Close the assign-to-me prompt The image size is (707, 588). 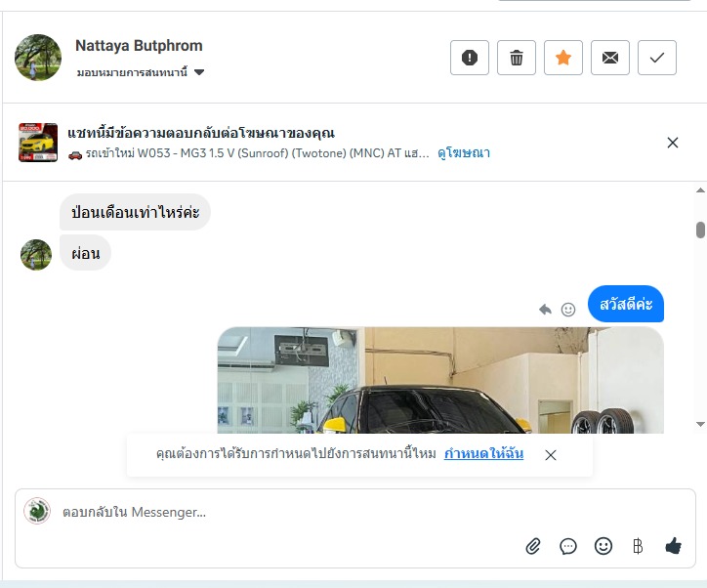(551, 455)
